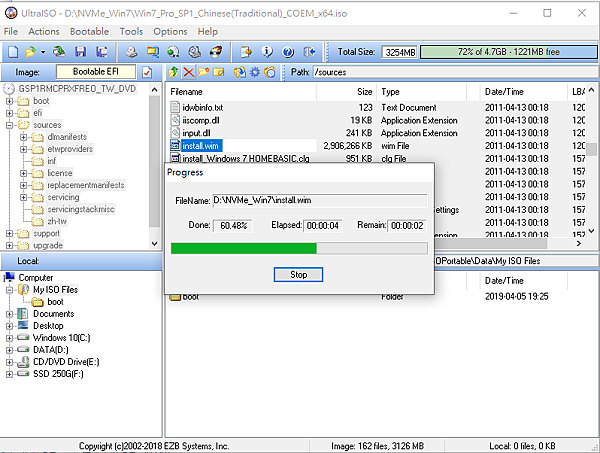Click the Save As toolbar icon
600x453 pixels.
(x=102, y=52)
